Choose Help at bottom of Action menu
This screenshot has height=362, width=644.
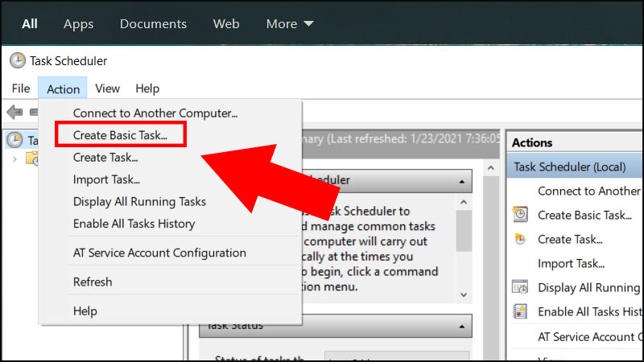tap(171, 311)
